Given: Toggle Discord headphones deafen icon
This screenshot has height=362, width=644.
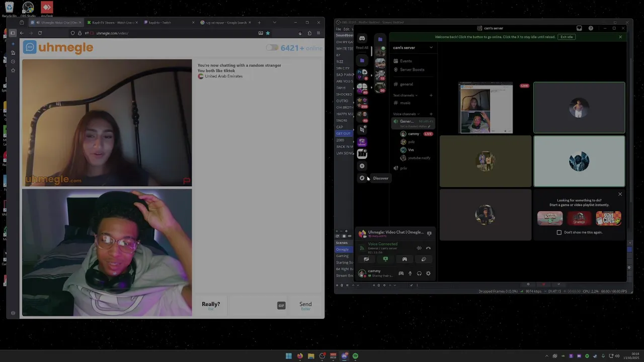Looking at the screenshot, I should tap(419, 274).
